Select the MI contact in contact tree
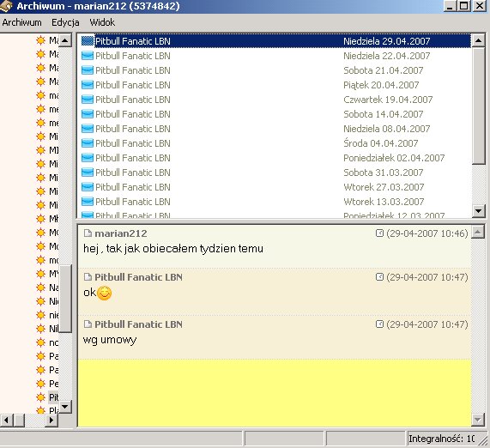 tap(53, 150)
